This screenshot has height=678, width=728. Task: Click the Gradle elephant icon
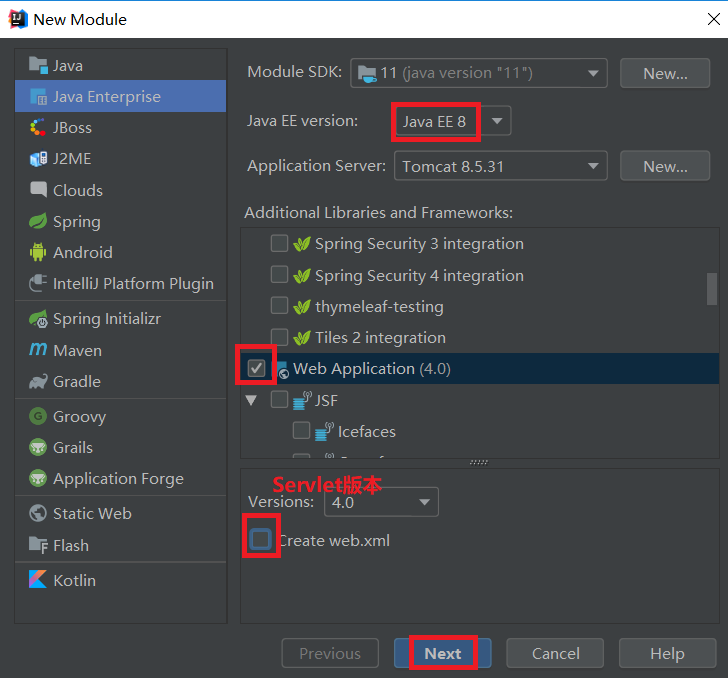tap(38, 381)
